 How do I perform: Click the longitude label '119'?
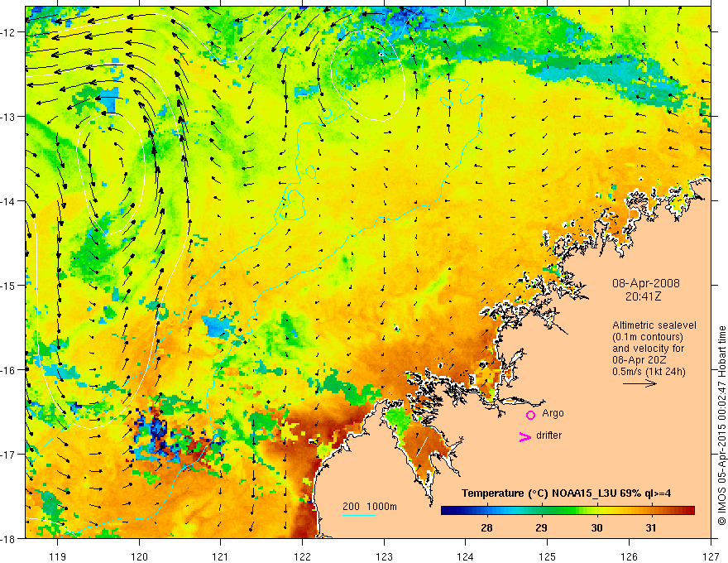(58, 556)
